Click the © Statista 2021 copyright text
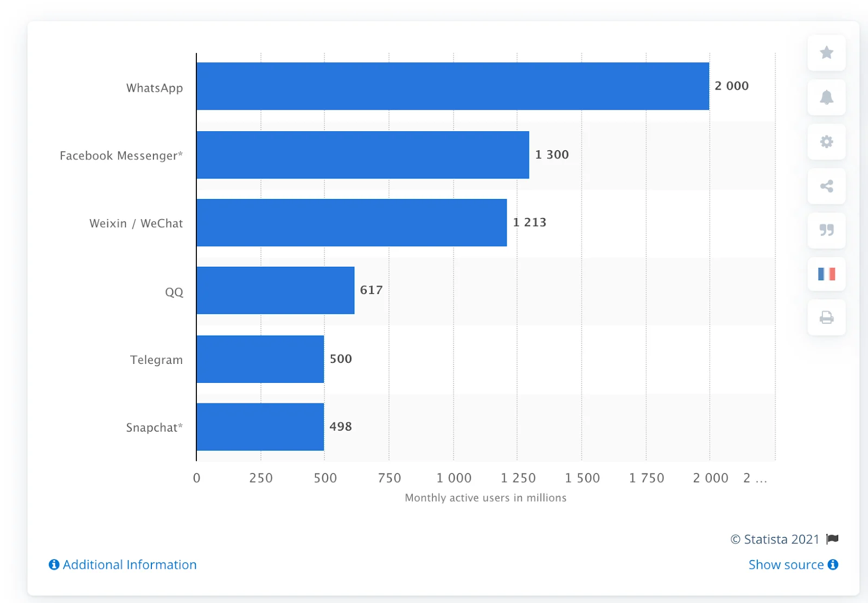 coord(775,539)
